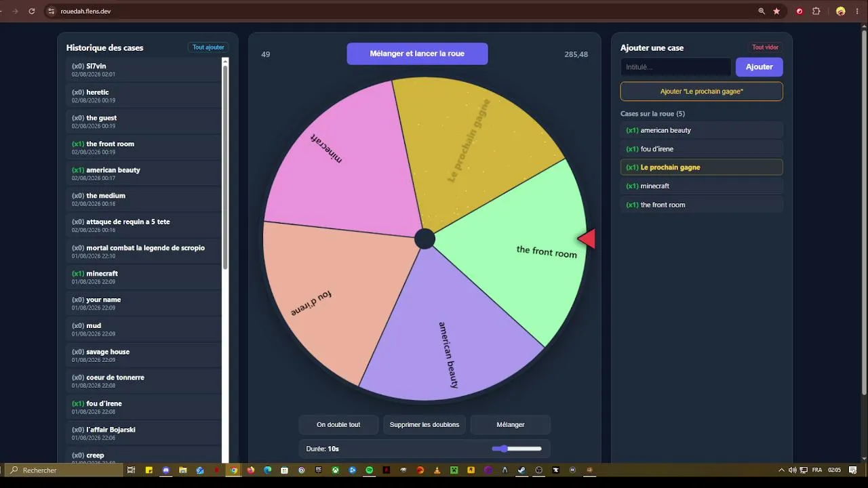Screen dimensions: 868x488
Task: Click history entry the guest
Action: (144, 121)
